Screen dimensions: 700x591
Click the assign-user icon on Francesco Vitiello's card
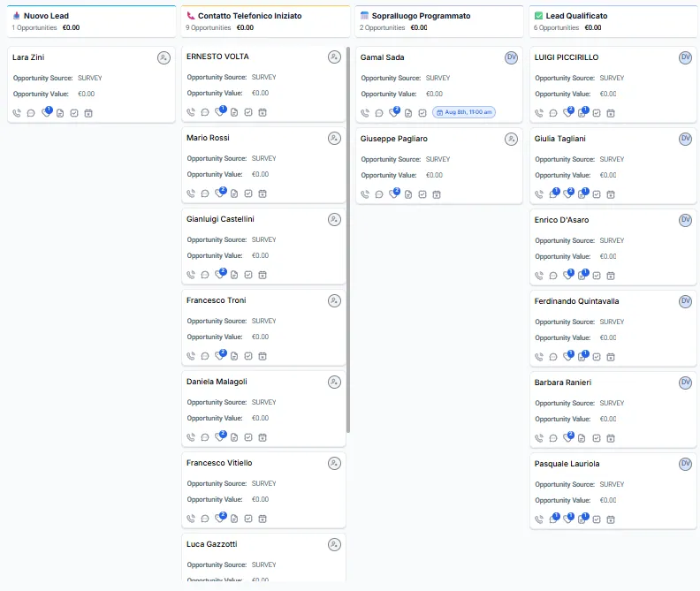pos(334,463)
